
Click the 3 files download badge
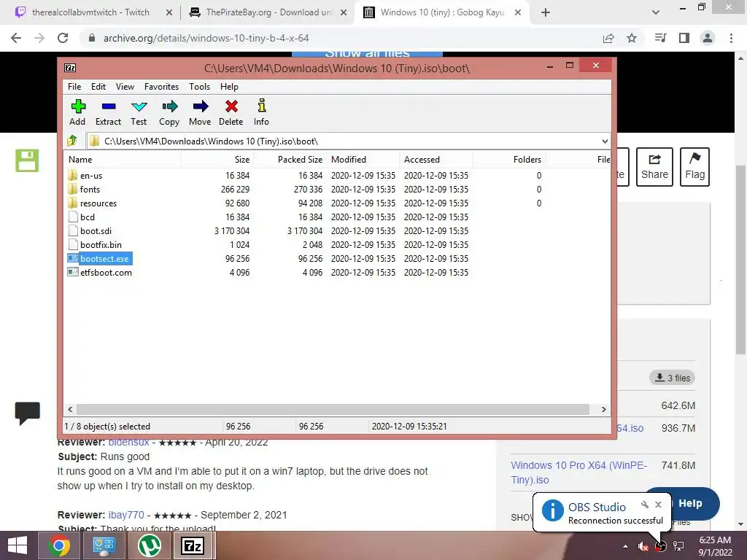coord(672,378)
